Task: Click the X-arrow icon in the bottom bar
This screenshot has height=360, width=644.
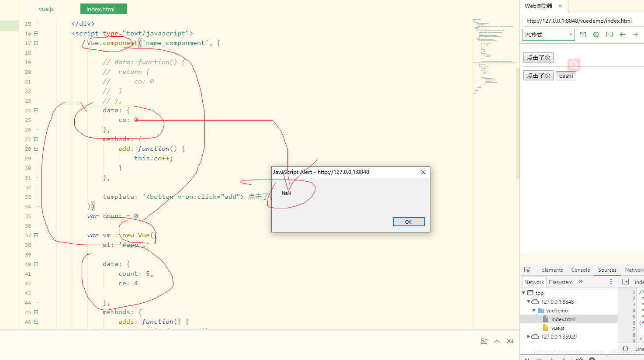Action: [x=510, y=341]
